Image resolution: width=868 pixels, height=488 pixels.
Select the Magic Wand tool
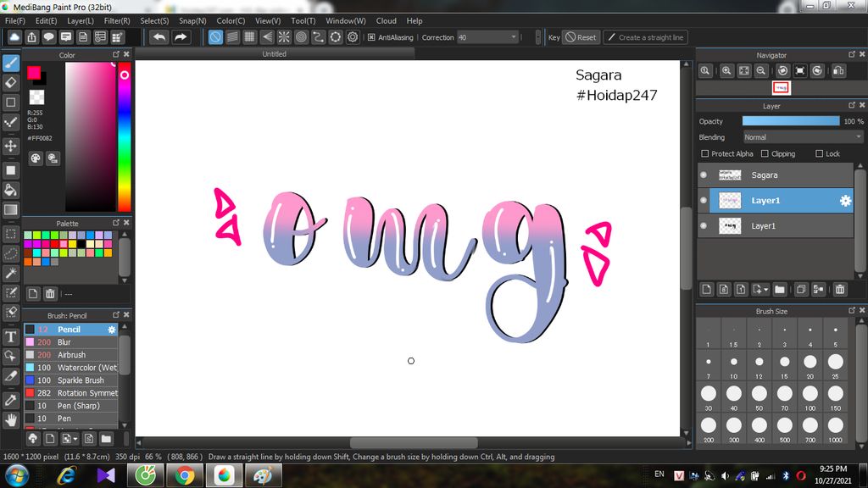click(x=10, y=273)
